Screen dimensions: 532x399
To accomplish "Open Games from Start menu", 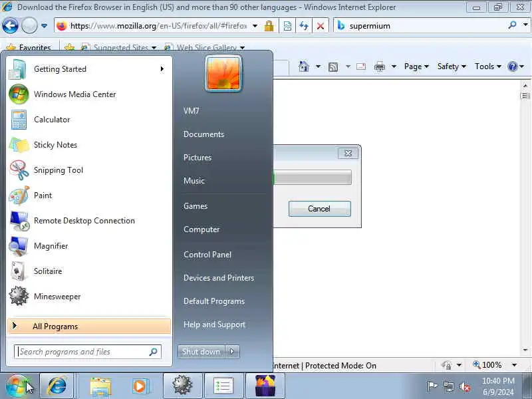I will click(x=195, y=206).
